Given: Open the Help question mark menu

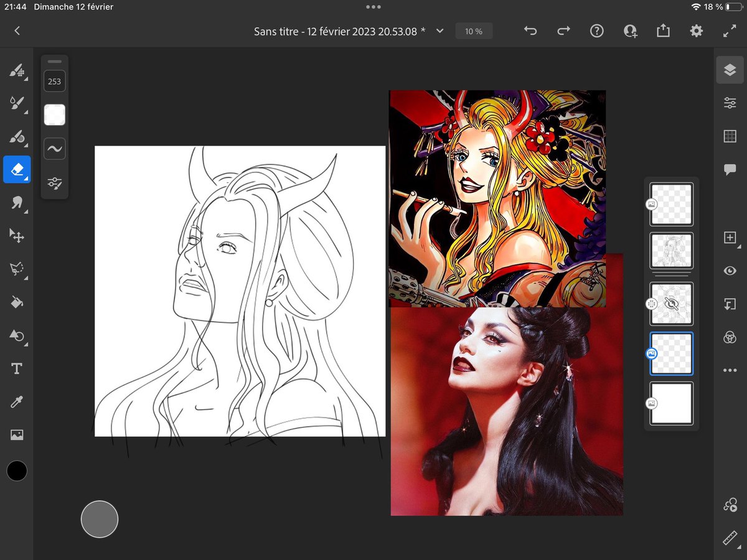Looking at the screenshot, I should [x=597, y=30].
